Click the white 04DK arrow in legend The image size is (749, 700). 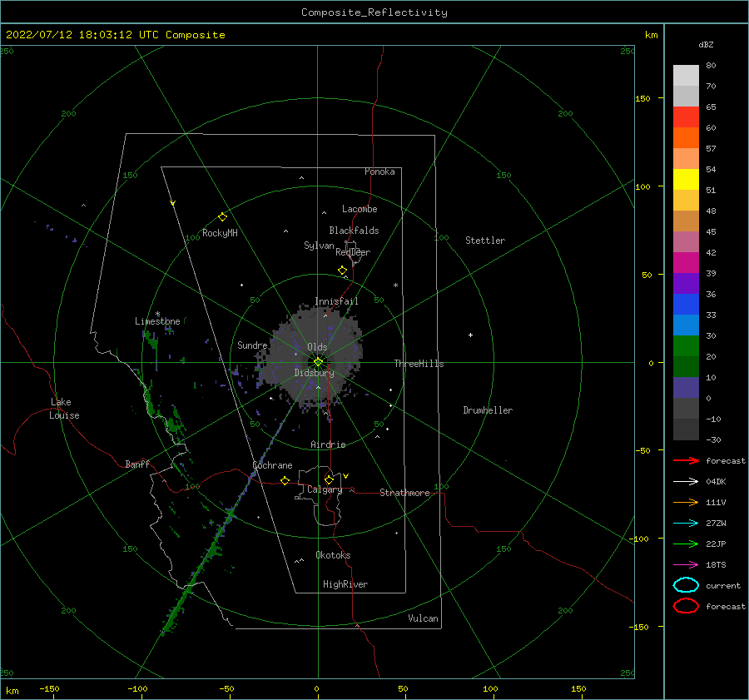[686, 481]
